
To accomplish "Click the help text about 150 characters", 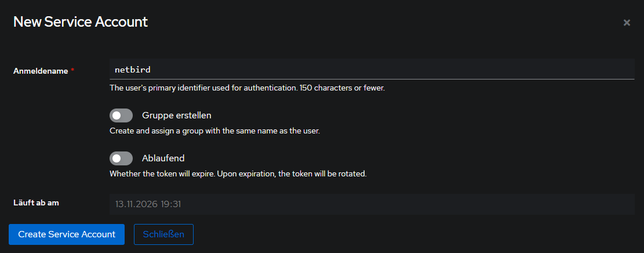I will [x=247, y=88].
